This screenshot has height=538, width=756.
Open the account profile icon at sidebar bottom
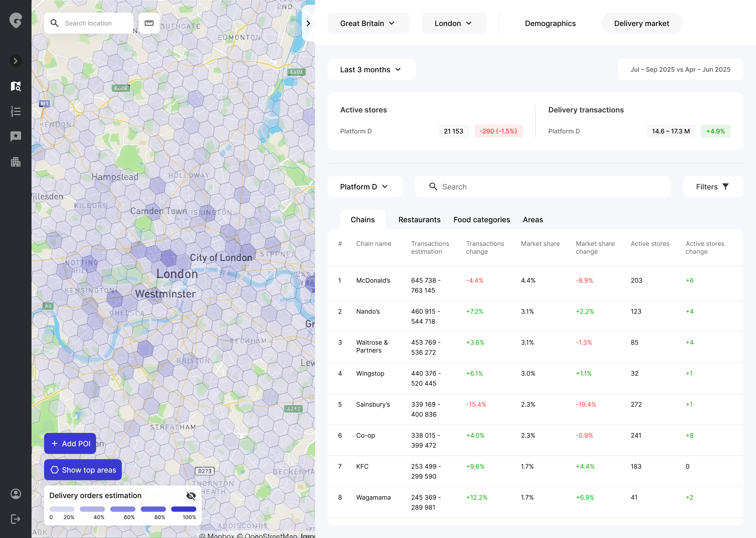click(x=15, y=494)
